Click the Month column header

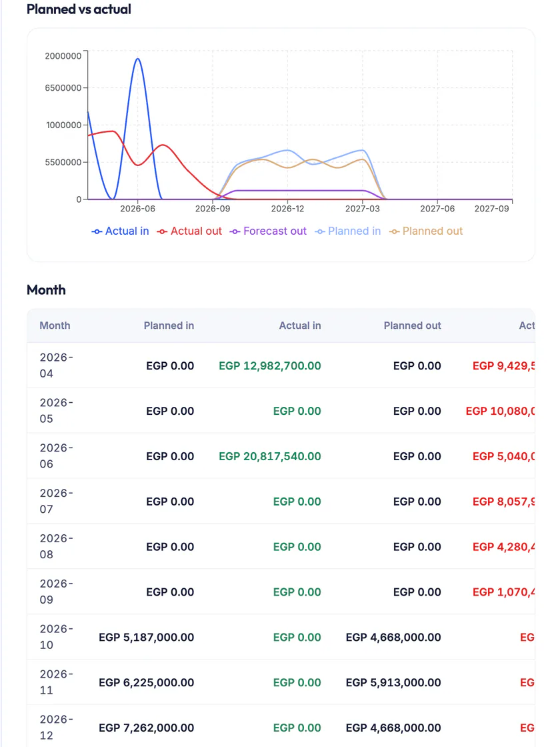pos(55,325)
